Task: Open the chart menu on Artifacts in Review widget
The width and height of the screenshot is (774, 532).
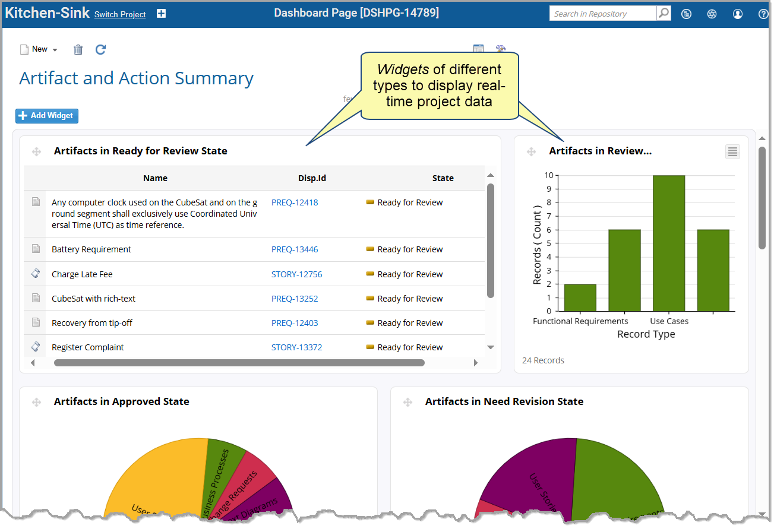Action: click(732, 152)
